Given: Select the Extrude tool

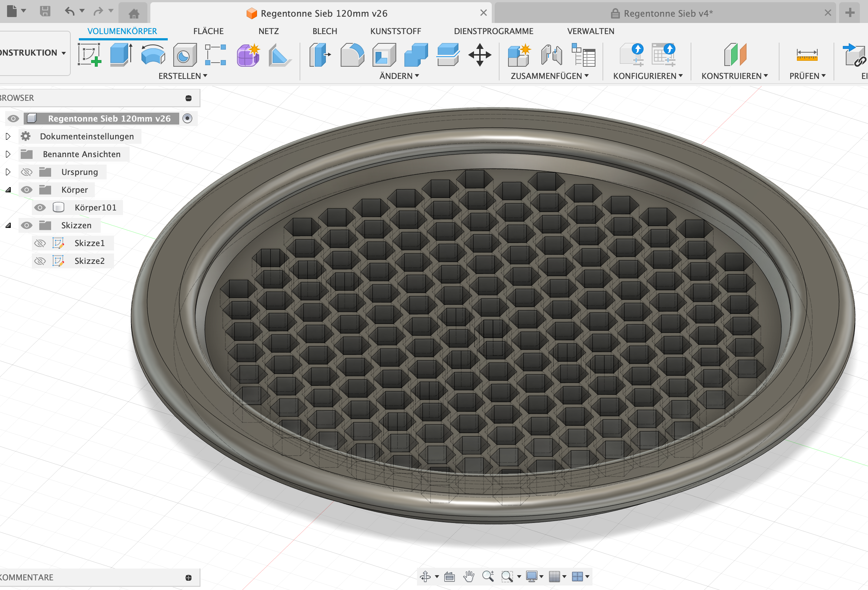Looking at the screenshot, I should click(x=121, y=55).
